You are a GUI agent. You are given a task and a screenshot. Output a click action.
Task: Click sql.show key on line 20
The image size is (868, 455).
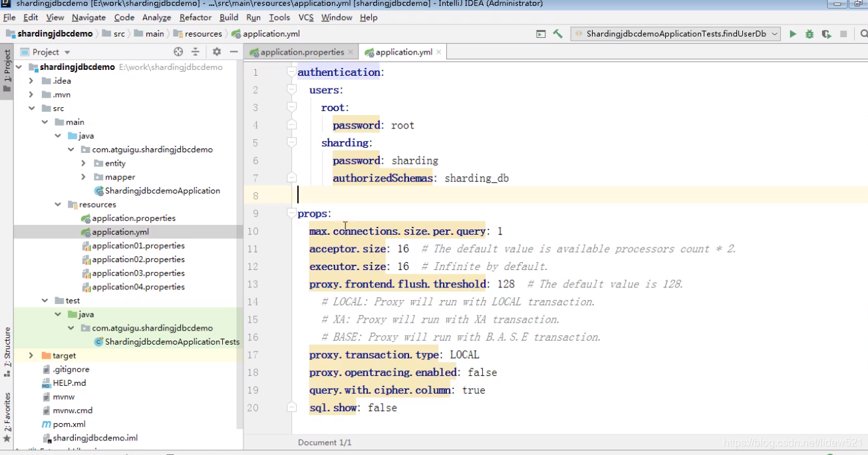coord(333,408)
